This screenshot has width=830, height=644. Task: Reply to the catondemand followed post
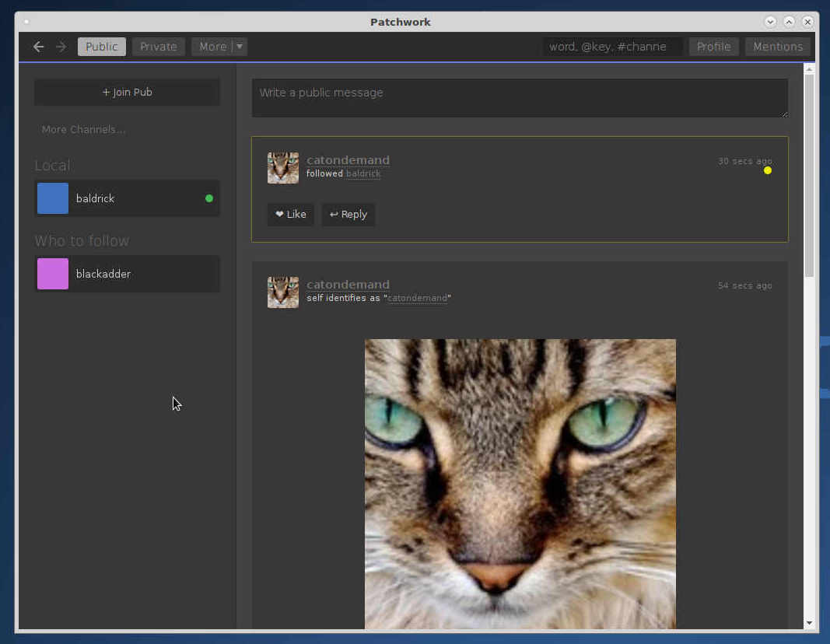click(348, 215)
